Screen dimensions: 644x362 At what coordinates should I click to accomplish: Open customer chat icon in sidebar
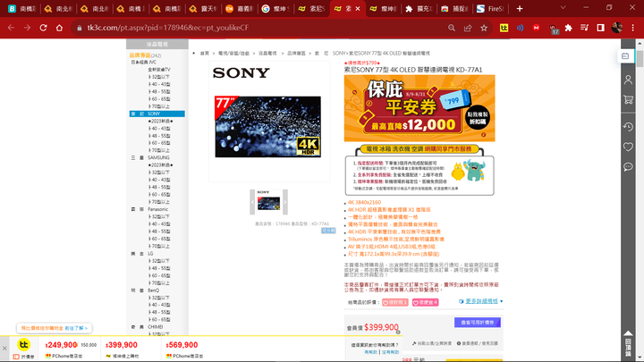628,166
